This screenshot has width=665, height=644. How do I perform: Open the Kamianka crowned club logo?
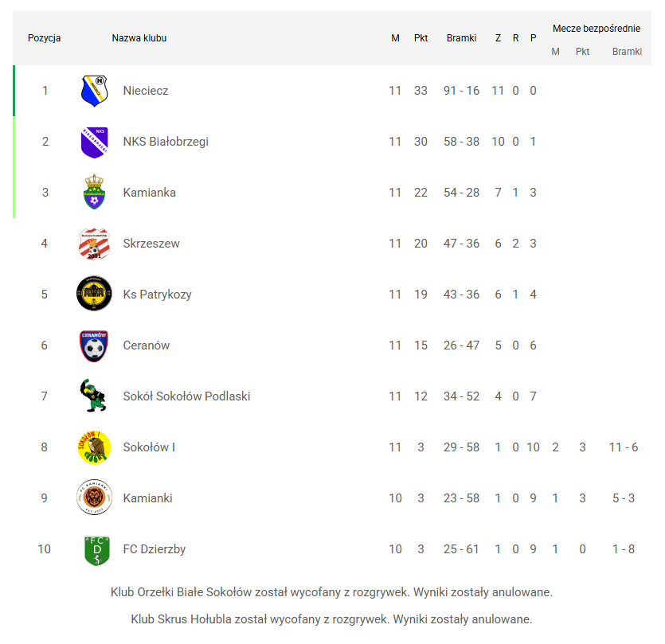[x=94, y=192]
